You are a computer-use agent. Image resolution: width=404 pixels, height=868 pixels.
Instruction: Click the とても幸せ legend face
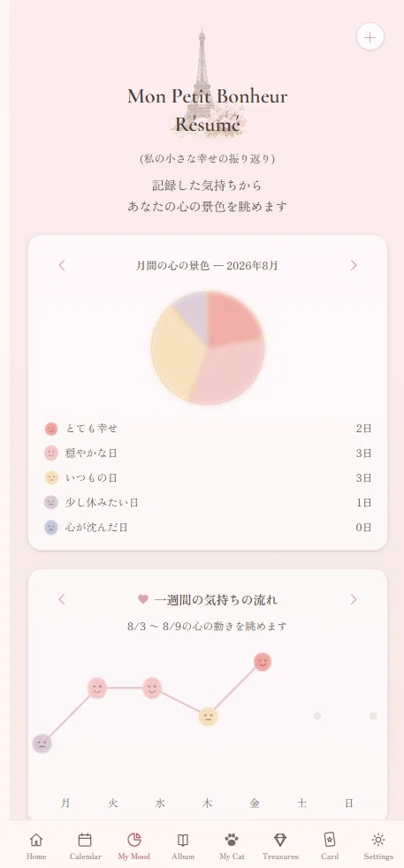tap(51, 429)
